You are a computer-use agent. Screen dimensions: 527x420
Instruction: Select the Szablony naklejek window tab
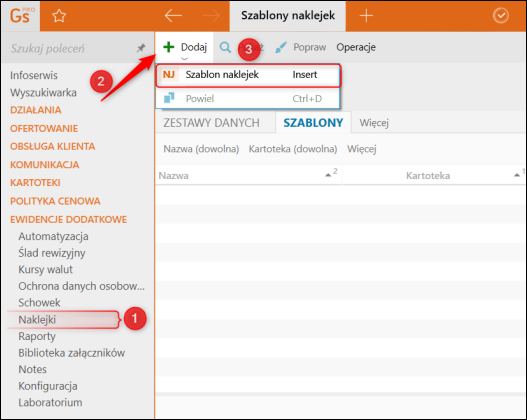click(x=288, y=15)
